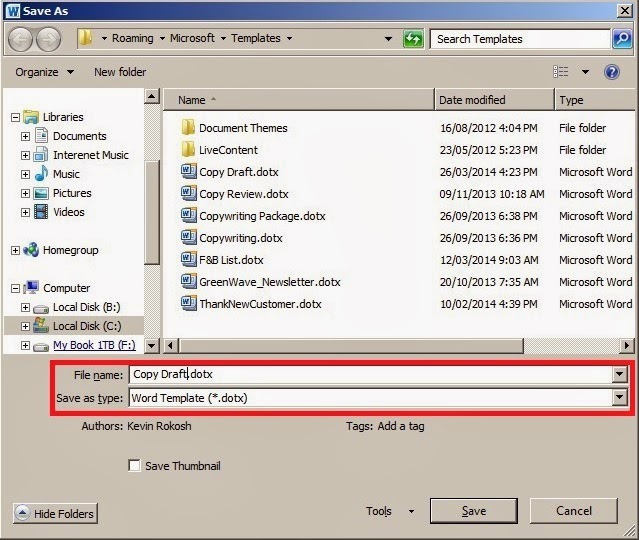The image size is (639, 540).
Task: Click the Music library note icon
Action: click(x=41, y=174)
